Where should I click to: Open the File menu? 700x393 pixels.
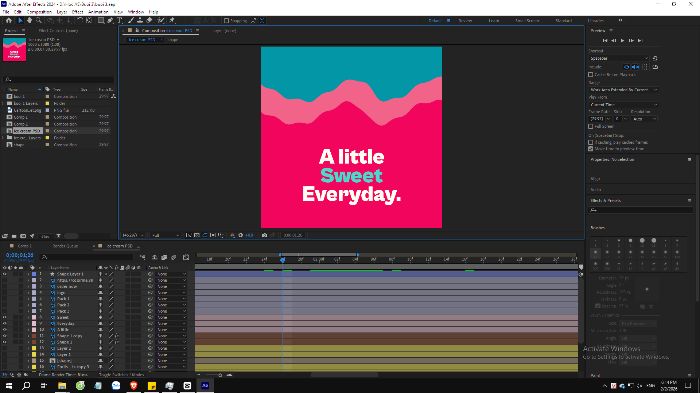(x=6, y=12)
